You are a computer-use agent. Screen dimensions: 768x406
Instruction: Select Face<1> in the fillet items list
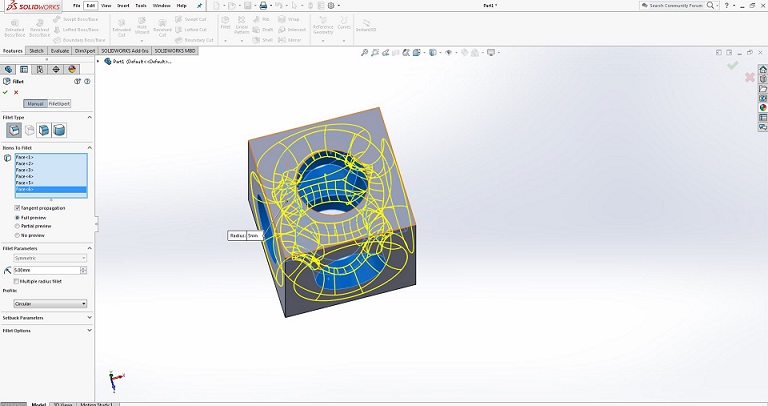pos(51,157)
